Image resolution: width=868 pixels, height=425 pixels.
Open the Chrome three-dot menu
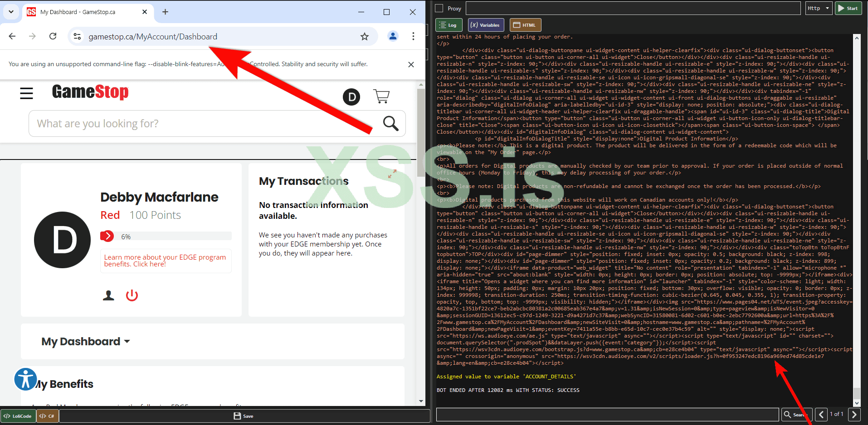click(413, 36)
